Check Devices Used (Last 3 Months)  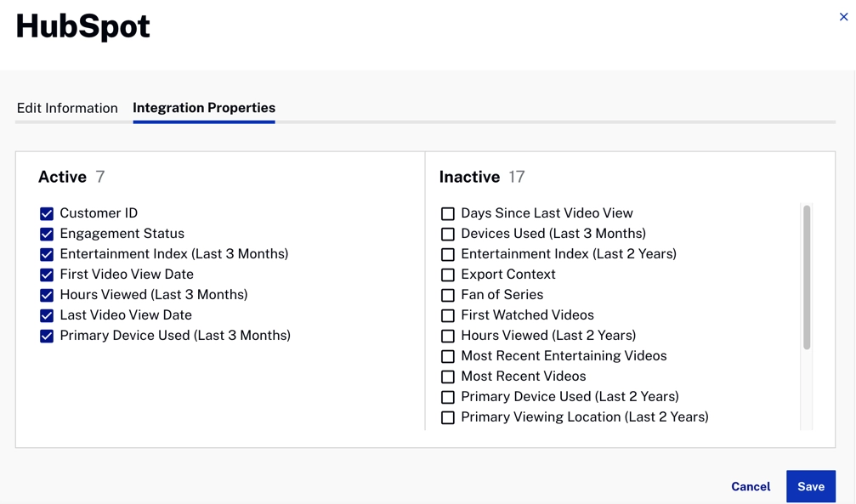(x=448, y=235)
